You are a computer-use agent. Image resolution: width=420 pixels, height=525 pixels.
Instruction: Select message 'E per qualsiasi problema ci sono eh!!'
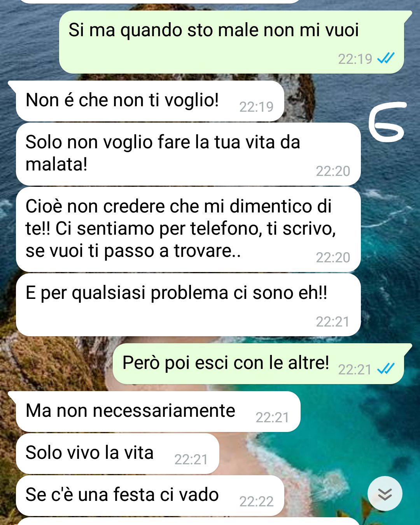[188, 305]
